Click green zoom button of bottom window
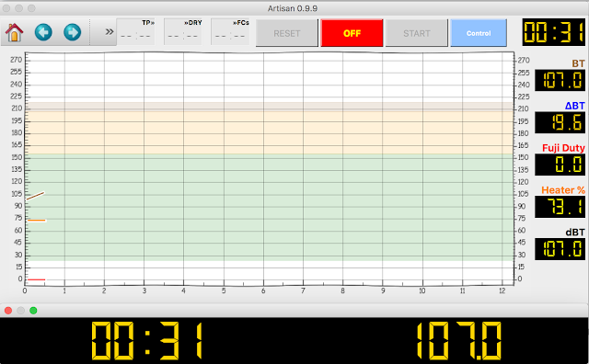The height and width of the screenshot is (364, 589). 33,311
